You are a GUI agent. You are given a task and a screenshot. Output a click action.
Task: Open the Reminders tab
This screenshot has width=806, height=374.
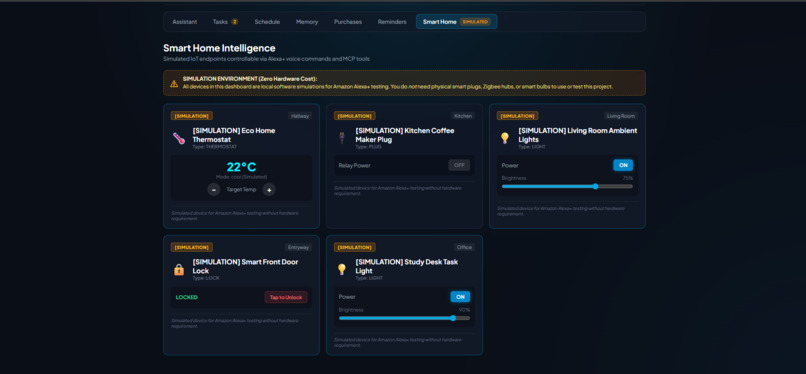tap(392, 22)
